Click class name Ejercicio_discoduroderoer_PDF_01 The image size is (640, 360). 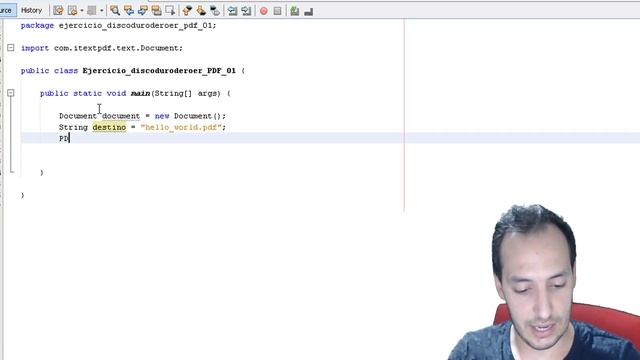[x=159, y=71]
